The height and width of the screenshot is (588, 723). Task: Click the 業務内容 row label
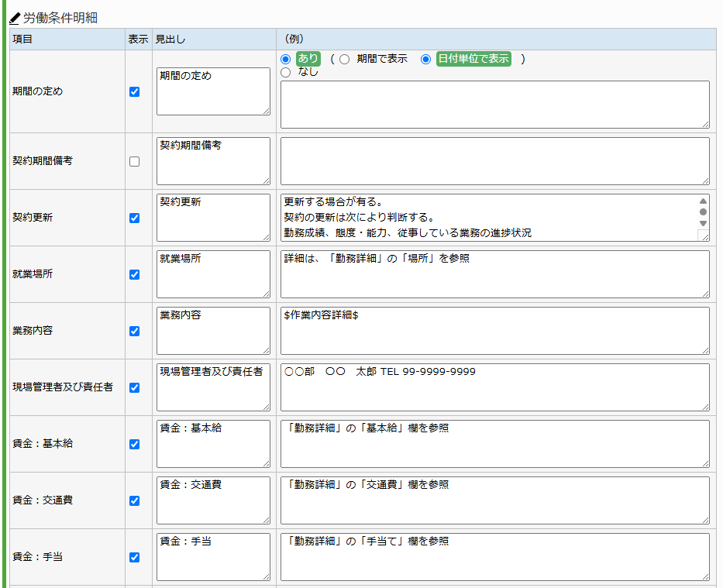tap(33, 331)
